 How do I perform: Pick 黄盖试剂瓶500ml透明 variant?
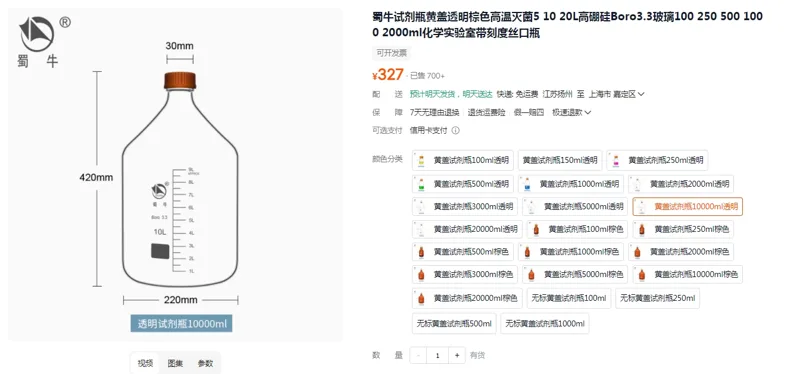tap(463, 184)
